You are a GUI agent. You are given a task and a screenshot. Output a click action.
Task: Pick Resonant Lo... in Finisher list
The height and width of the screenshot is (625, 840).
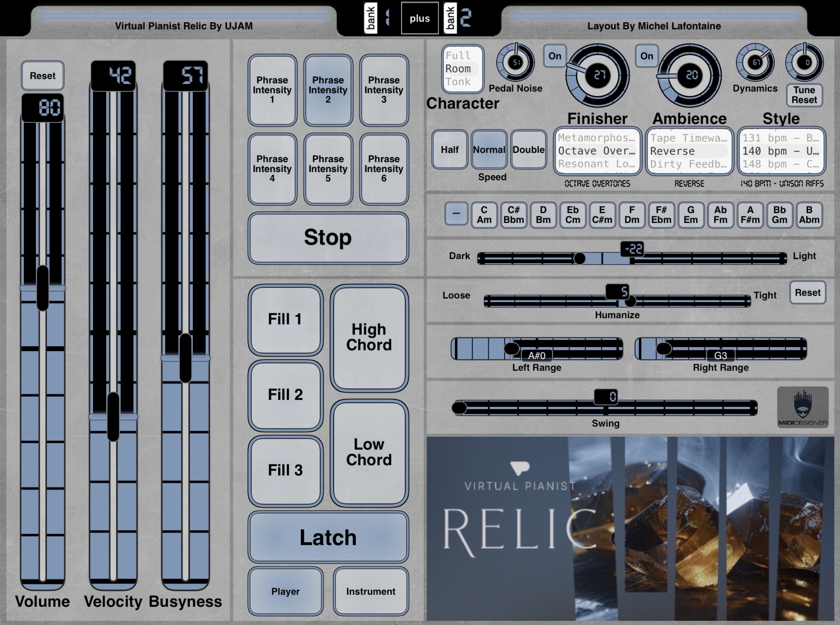pos(597,164)
